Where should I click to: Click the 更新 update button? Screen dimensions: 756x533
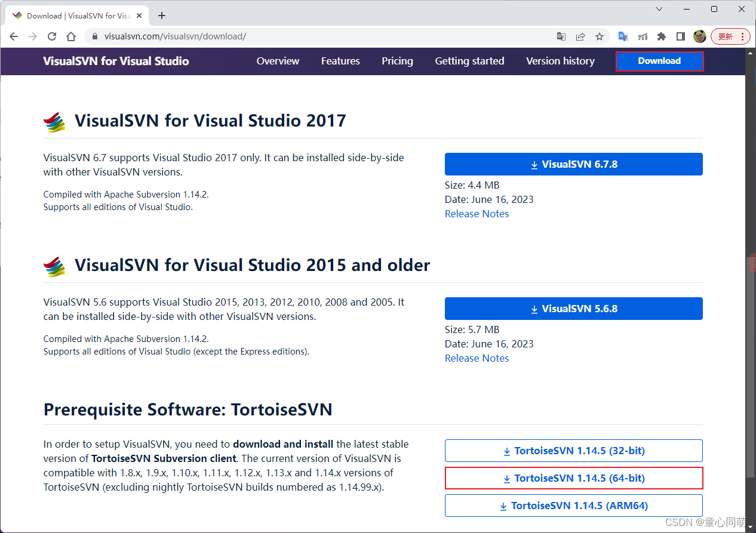[x=730, y=36]
